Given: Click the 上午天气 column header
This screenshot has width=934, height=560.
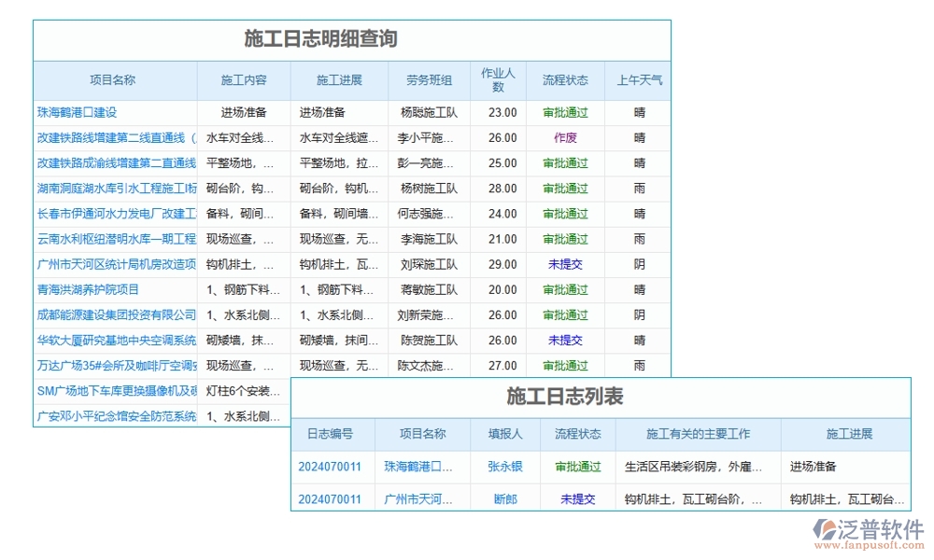Looking at the screenshot, I should [638, 80].
